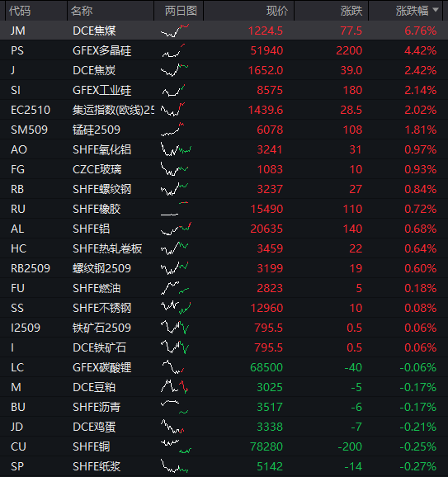Sort by the 涨跌幅 dropdown arrow
This screenshot has width=448, height=477.
(x=436, y=10)
